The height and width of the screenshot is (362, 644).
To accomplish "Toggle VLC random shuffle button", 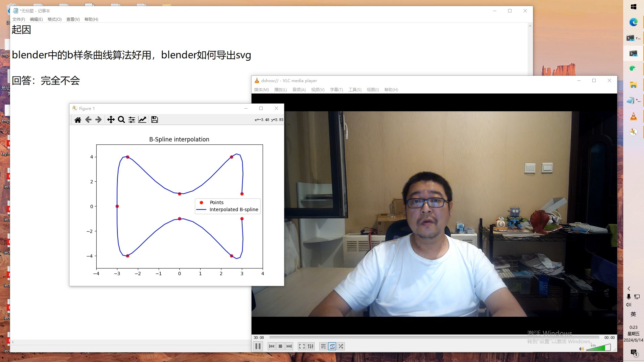I will [341, 346].
